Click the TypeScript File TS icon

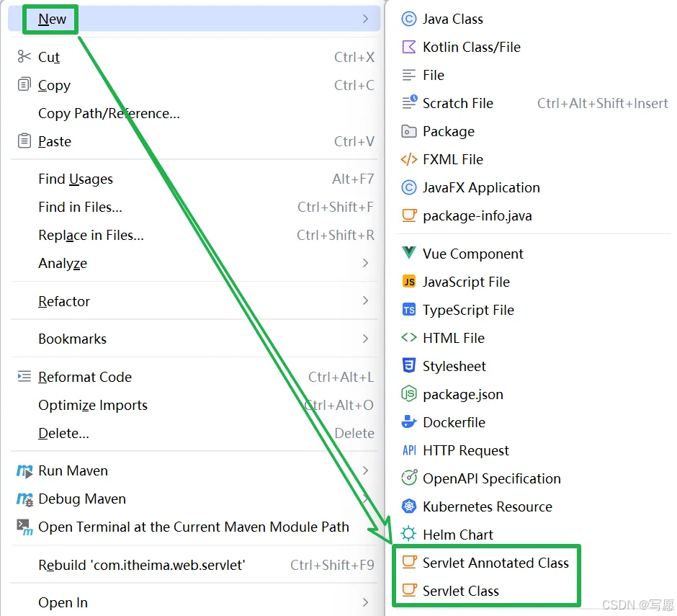pos(408,310)
